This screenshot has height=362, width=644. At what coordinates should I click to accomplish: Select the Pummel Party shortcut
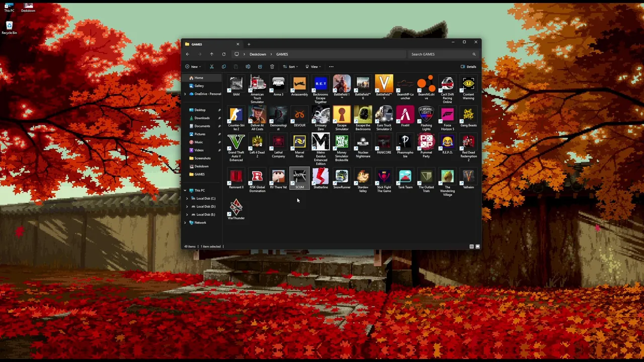[x=426, y=146]
